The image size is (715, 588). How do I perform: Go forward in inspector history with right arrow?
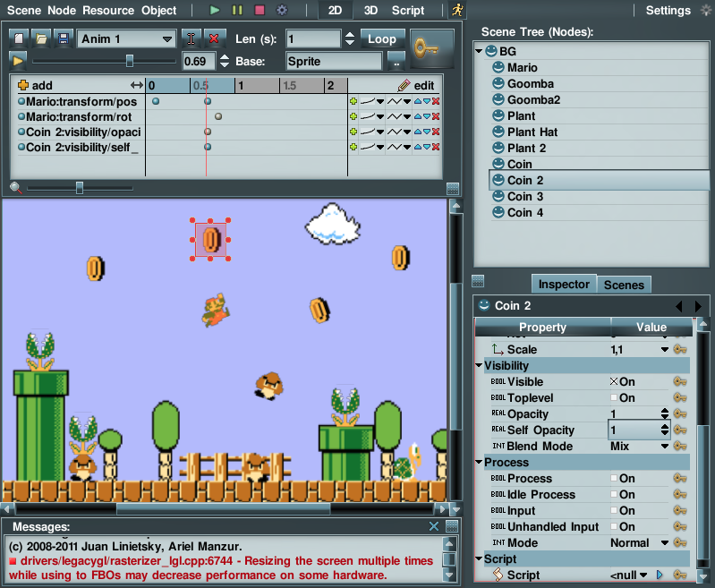pos(698,306)
